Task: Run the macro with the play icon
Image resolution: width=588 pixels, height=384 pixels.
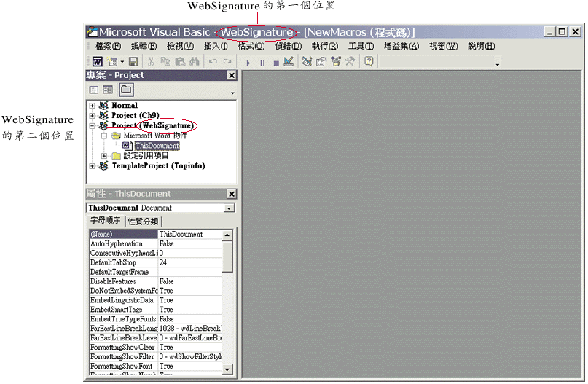Action: point(248,63)
